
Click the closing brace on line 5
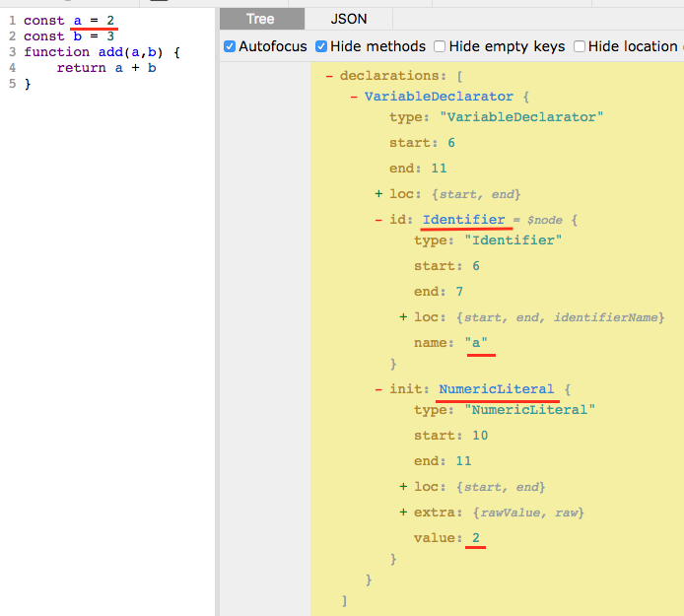28,84
